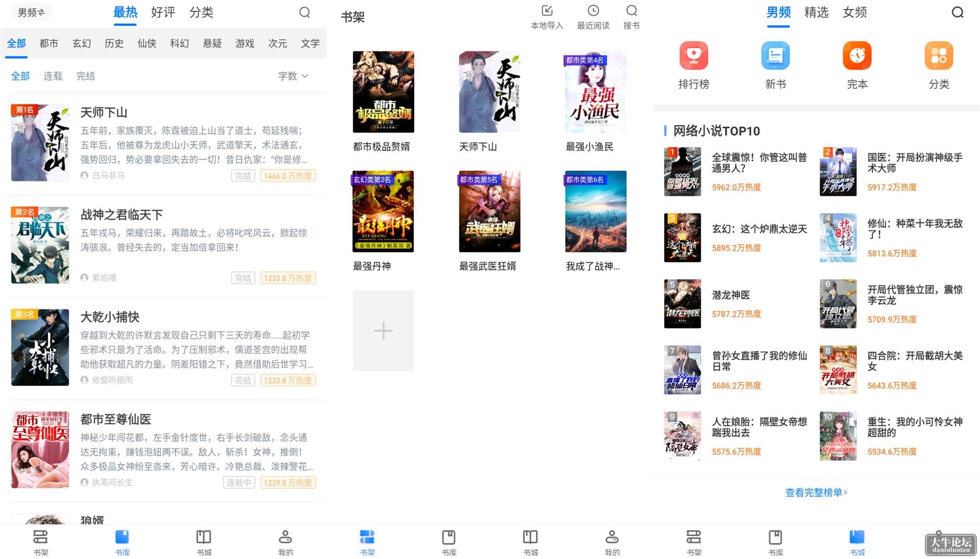This screenshot has height=559, width=980.
Task: Tap 我的 icon in left screen bottom bar
Action: coord(286,537)
